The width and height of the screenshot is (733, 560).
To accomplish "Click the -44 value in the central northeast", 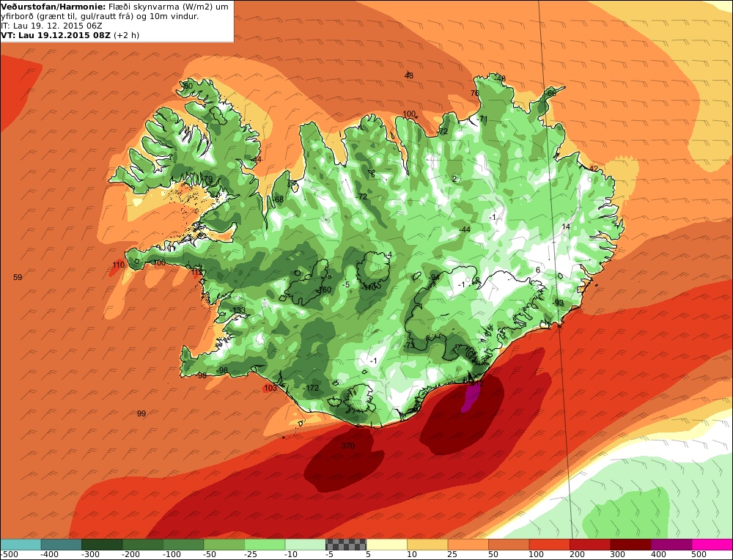I will pyautogui.click(x=464, y=229).
